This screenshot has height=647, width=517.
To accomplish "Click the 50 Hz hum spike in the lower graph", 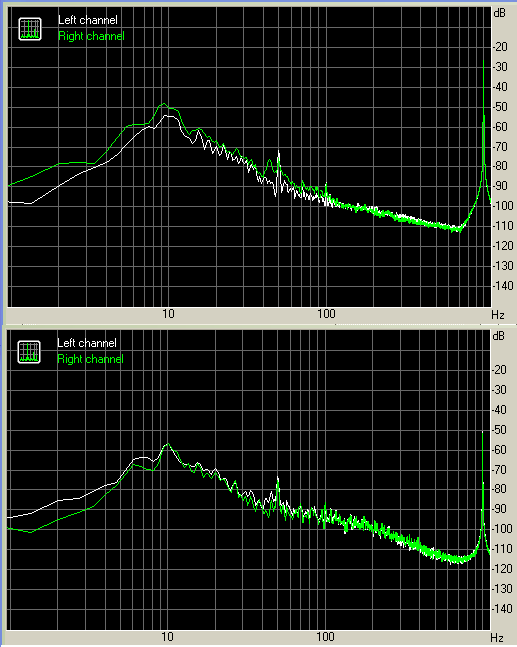I will tap(278, 478).
